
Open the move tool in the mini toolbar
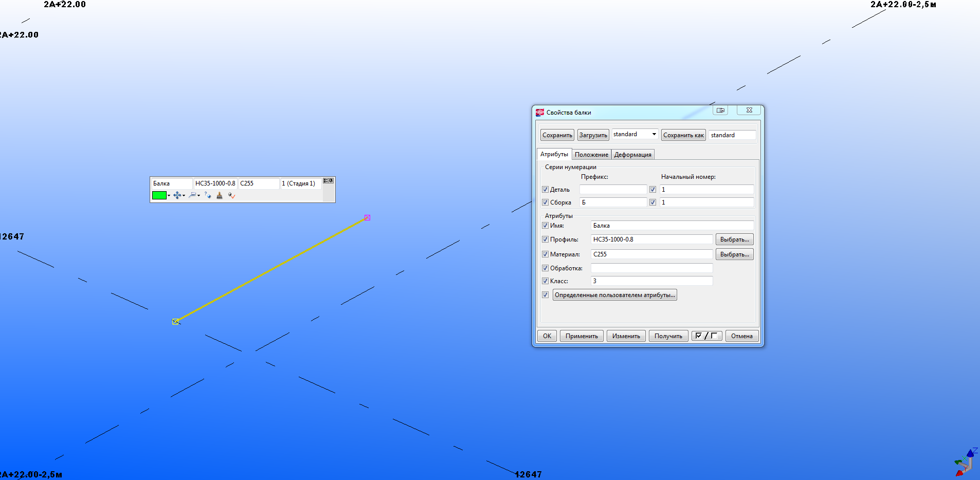(x=177, y=195)
